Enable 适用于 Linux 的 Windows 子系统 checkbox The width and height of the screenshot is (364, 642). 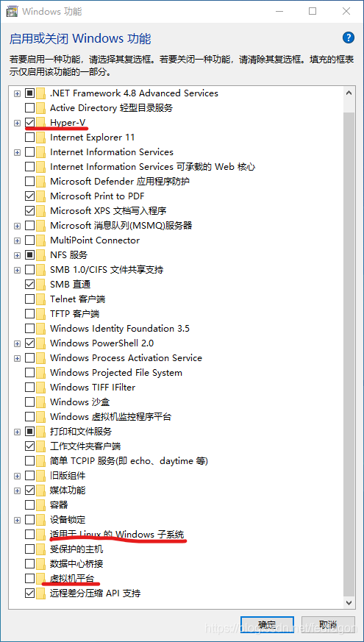point(30,535)
